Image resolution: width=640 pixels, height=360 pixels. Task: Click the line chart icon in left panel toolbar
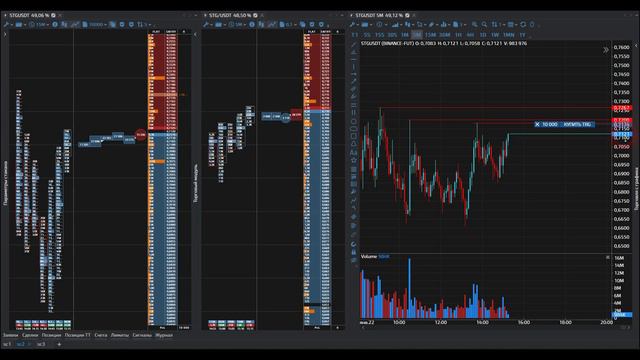click(75, 24)
